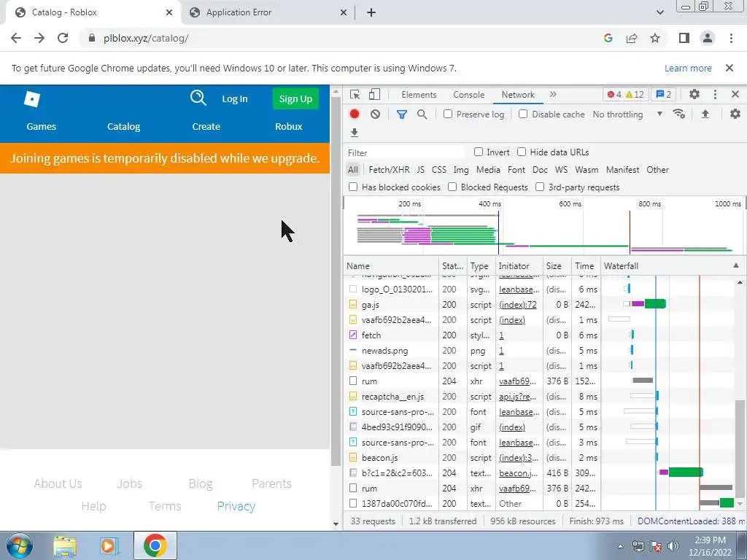Clear the network log
The image size is (747, 560).
pyautogui.click(x=376, y=114)
